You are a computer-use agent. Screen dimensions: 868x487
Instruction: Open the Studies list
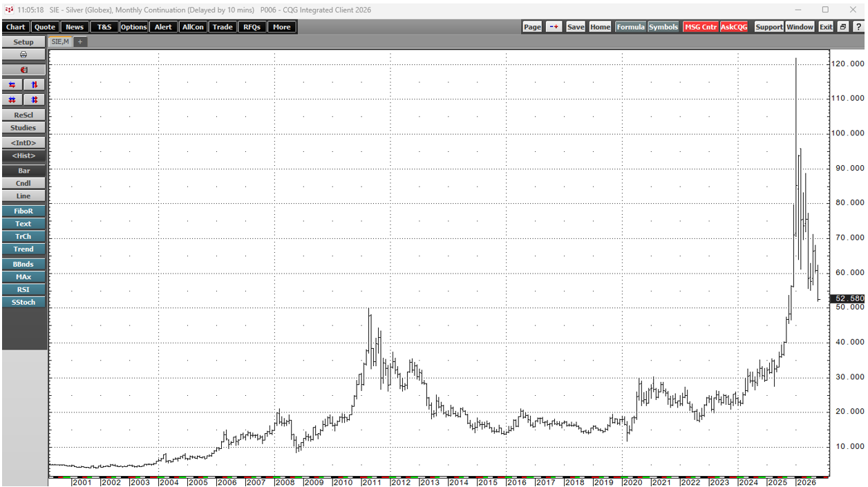23,128
